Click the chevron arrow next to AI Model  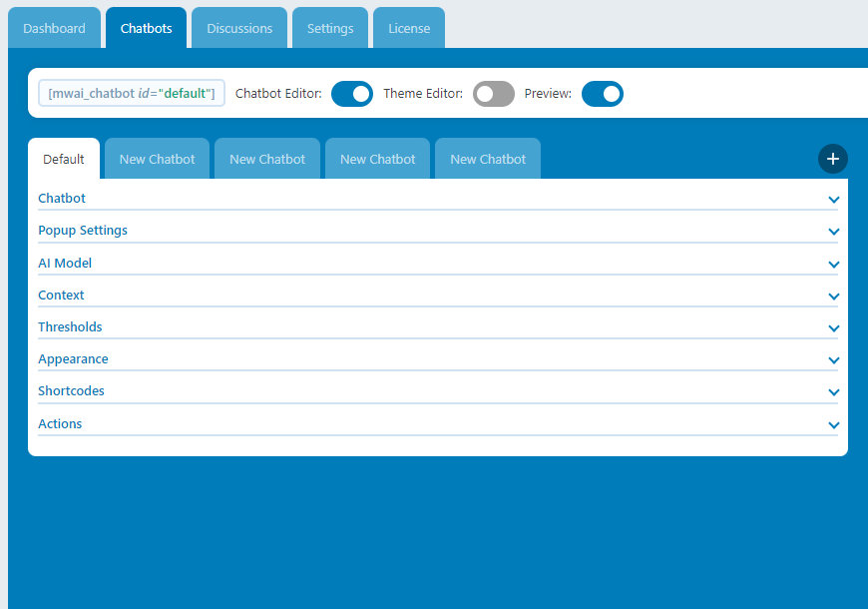[833, 265]
